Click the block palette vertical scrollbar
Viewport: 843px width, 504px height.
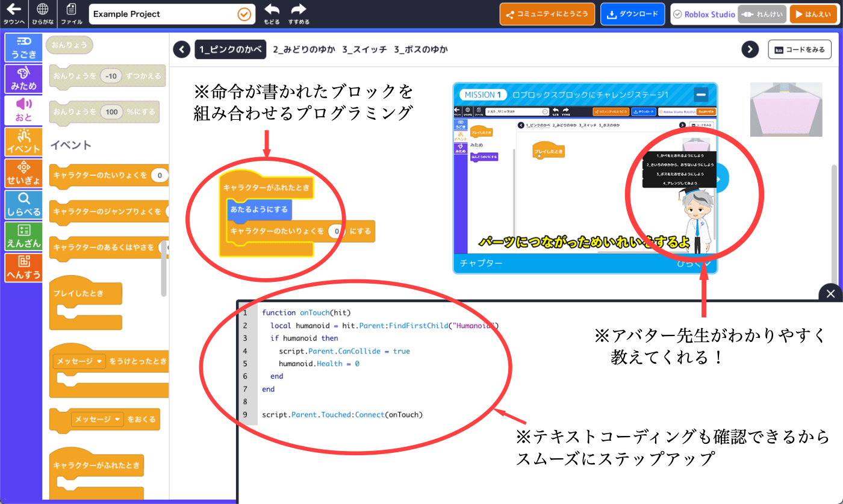coord(164,267)
